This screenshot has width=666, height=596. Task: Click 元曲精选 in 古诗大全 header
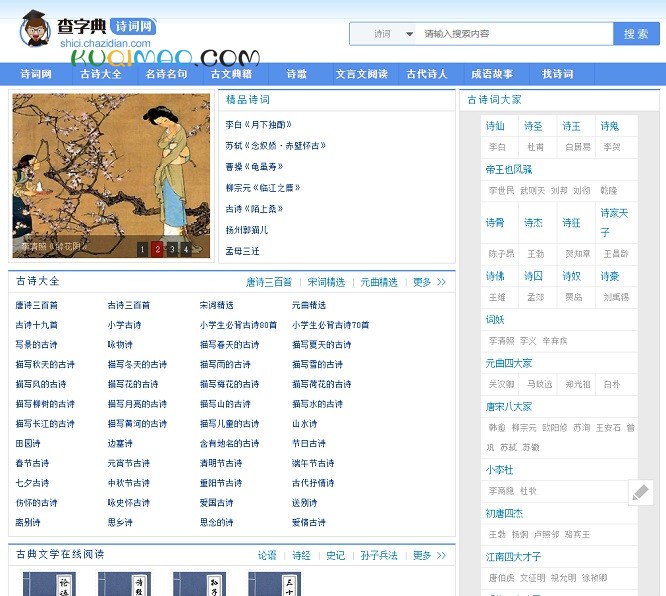coord(379,282)
